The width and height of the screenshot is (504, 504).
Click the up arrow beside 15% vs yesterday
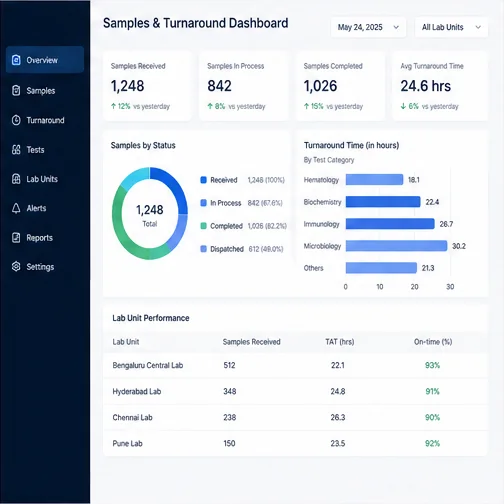tap(306, 106)
